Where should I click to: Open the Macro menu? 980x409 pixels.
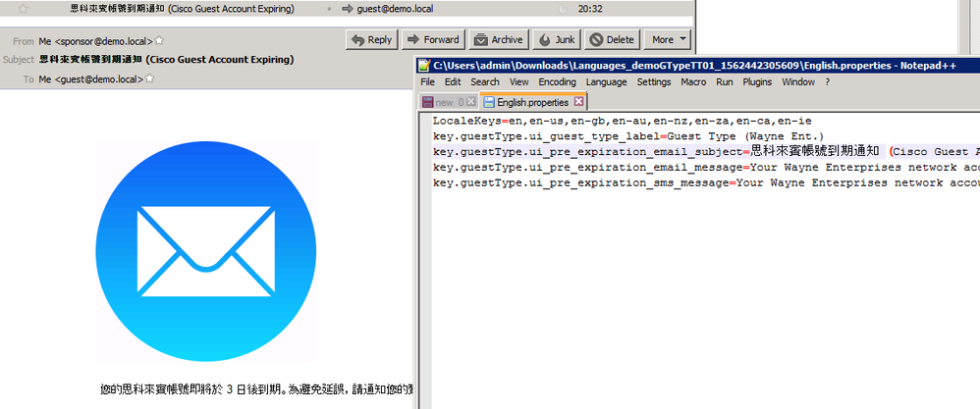[693, 81]
